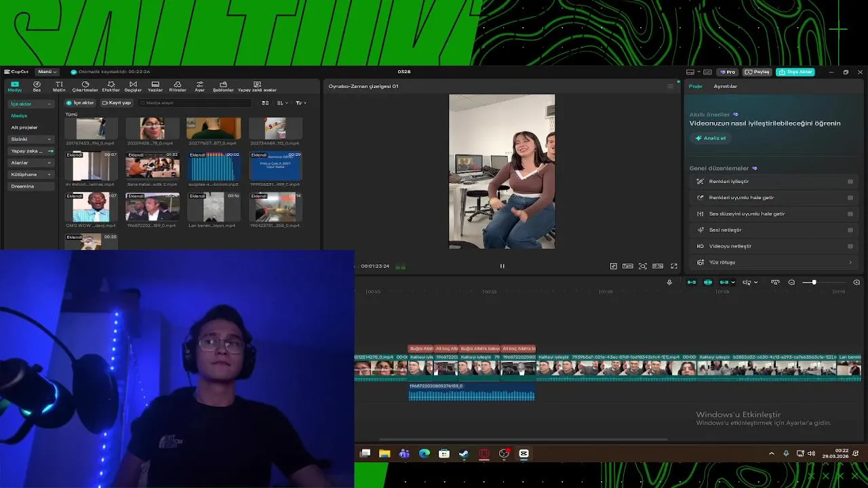This screenshot has width=868, height=488.
Task: Open the media filter dropdown
Action: tap(301, 103)
